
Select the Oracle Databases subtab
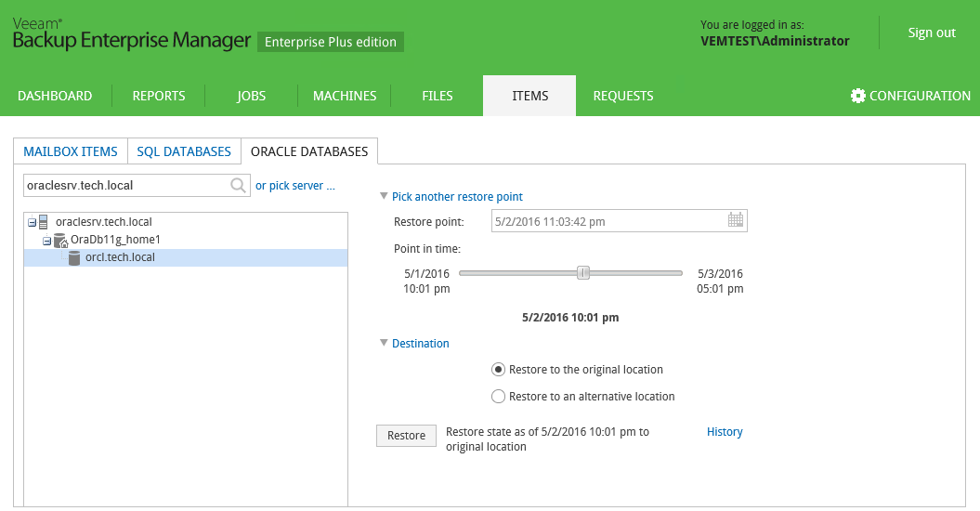pos(309,151)
